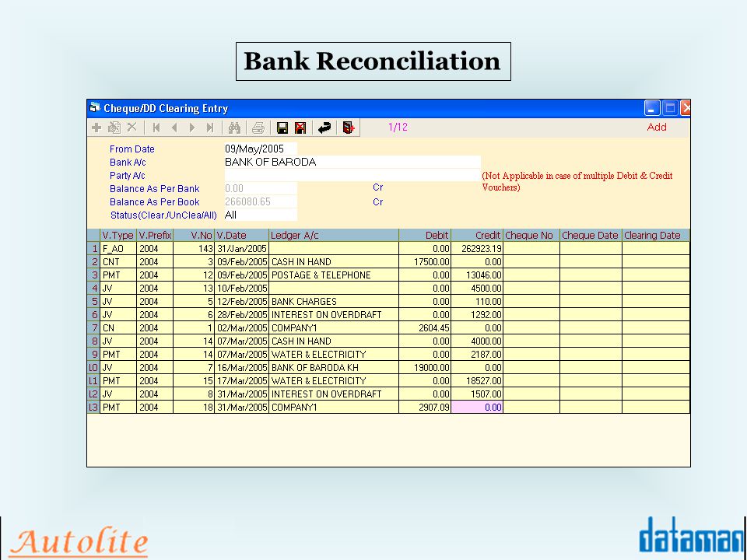Click date cell 10/Feb/2005
The width and height of the screenshot is (747, 560).
click(241, 288)
